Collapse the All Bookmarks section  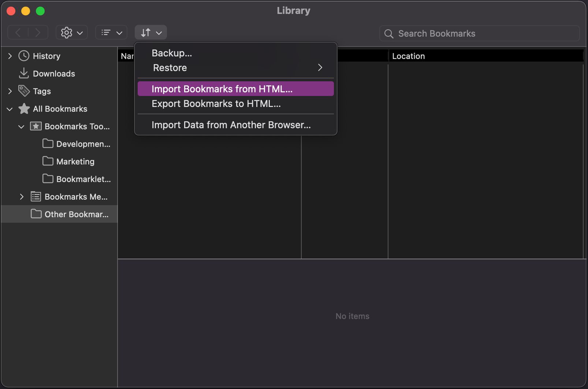pos(9,108)
